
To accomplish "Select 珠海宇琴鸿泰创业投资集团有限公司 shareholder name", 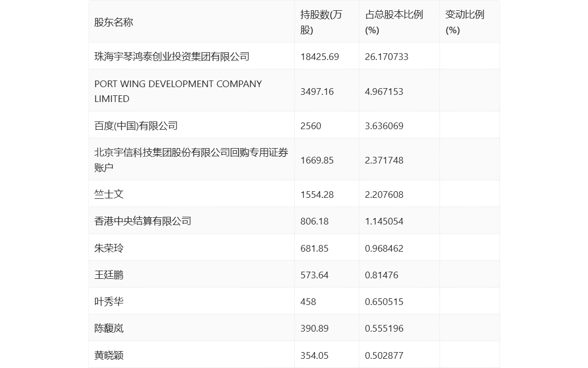I will click(x=172, y=56).
